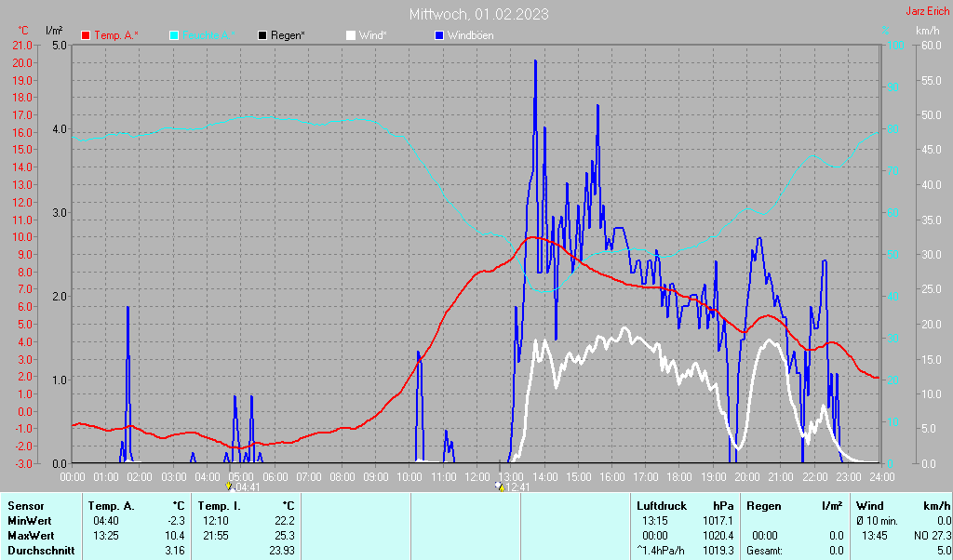Click the 04:40 minimum time cell
This screenshot has height=560, width=953.
tap(106, 521)
